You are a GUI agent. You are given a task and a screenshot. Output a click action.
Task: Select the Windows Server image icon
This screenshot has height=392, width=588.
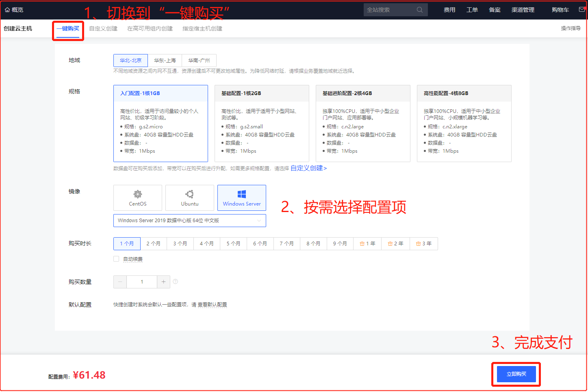[x=242, y=194]
